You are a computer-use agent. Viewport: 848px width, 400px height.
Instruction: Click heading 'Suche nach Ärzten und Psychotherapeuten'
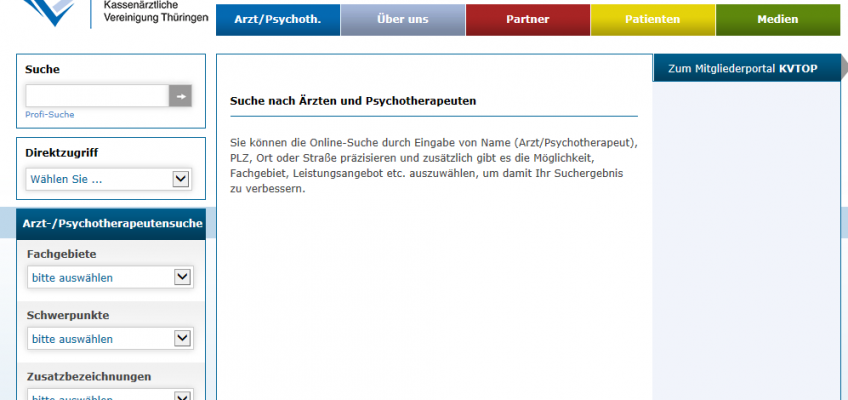click(x=353, y=101)
